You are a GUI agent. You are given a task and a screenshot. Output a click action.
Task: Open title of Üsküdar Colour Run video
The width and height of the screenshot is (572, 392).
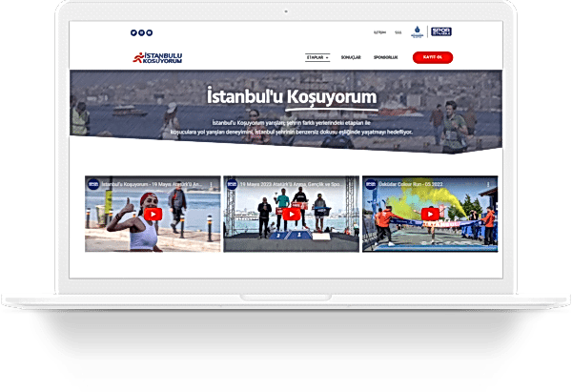[411, 184]
